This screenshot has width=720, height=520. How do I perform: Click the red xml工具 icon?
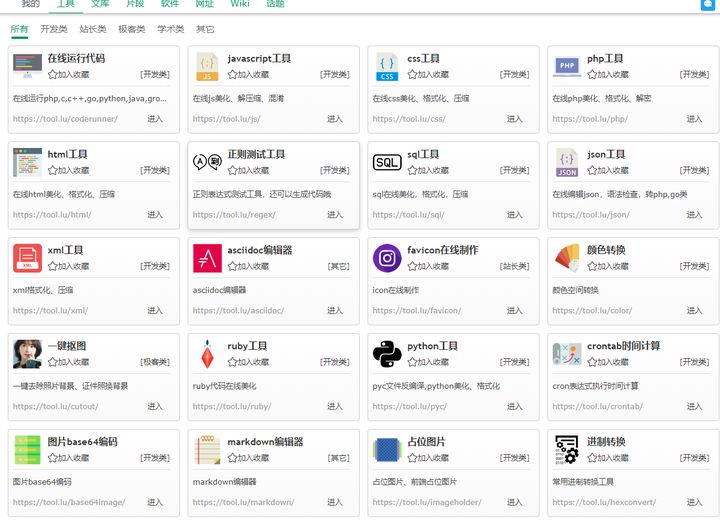pos(28,258)
